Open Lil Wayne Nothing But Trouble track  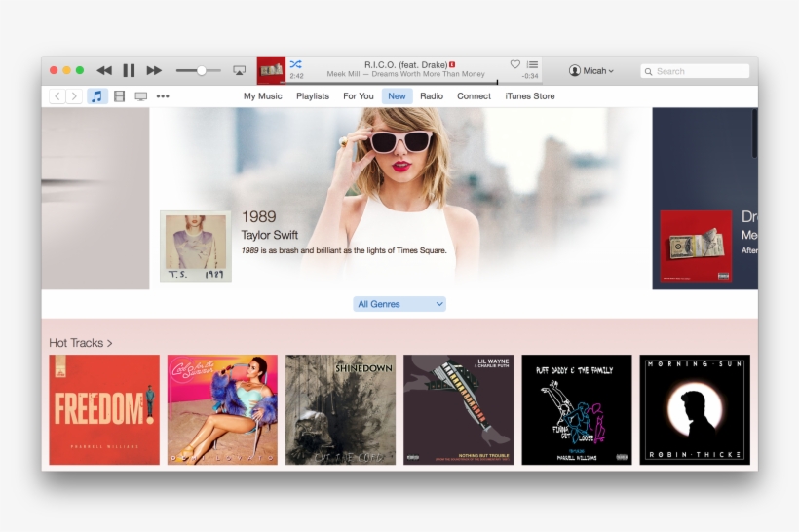pyautogui.click(x=459, y=409)
